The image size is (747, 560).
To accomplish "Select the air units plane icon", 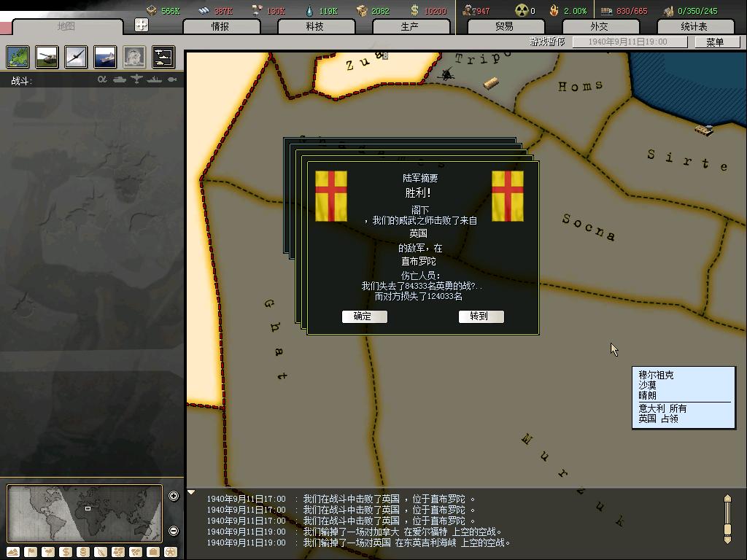I will [x=76, y=57].
